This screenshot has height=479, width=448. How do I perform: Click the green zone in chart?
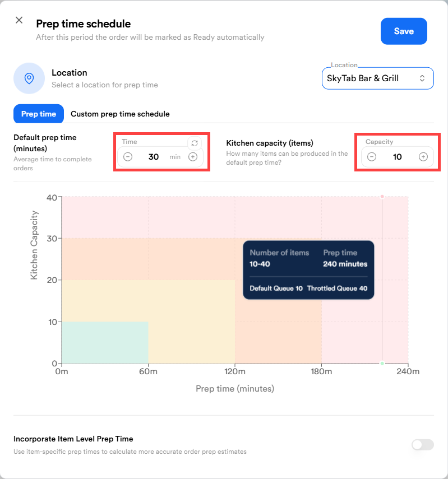104,342
